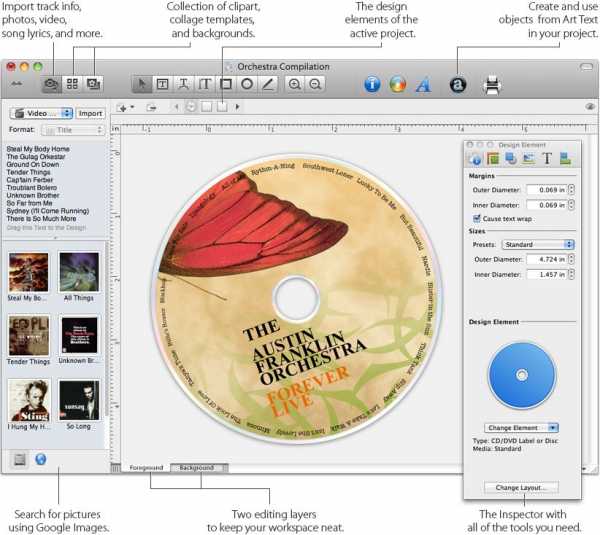Open the design elements panel icon
This screenshot has height=535, width=600.
[93, 84]
